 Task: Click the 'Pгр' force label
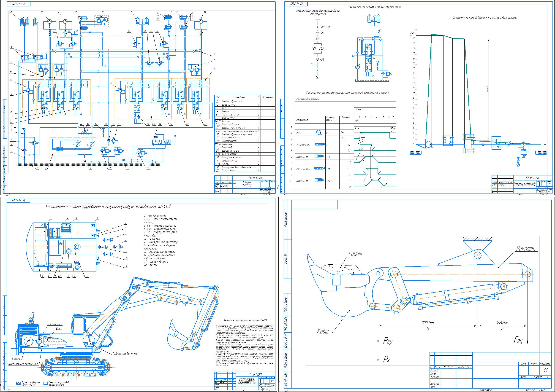click(x=388, y=341)
